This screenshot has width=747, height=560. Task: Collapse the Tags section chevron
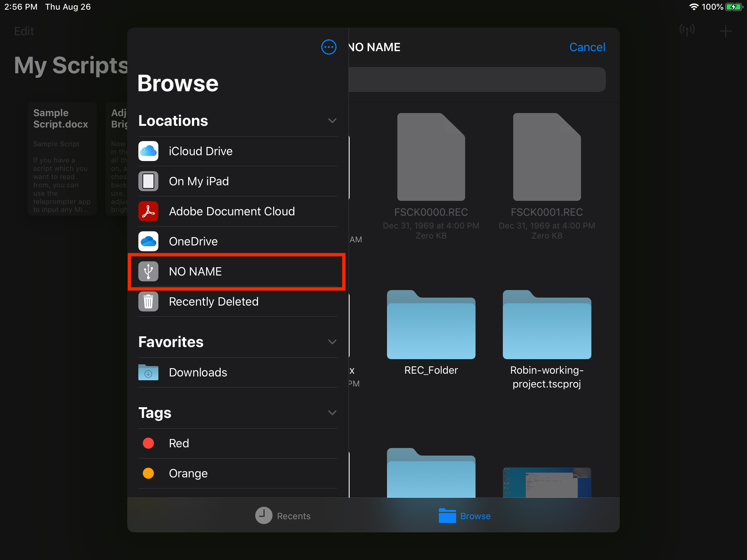click(332, 413)
